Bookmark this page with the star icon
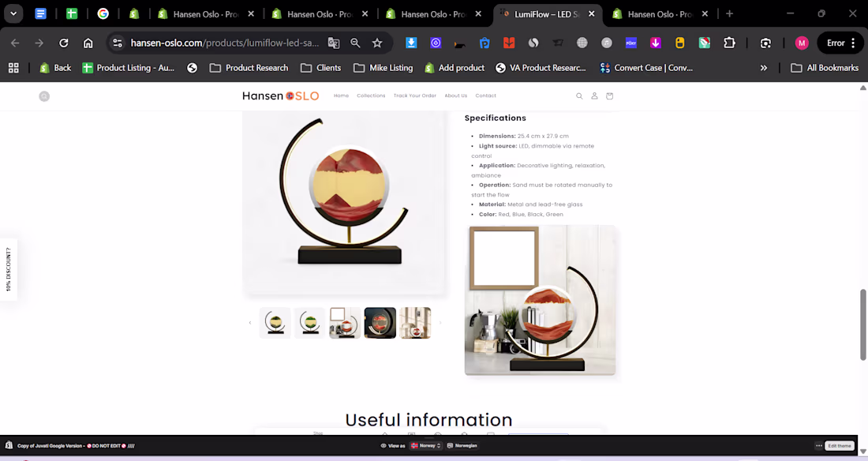The image size is (868, 461). click(377, 43)
